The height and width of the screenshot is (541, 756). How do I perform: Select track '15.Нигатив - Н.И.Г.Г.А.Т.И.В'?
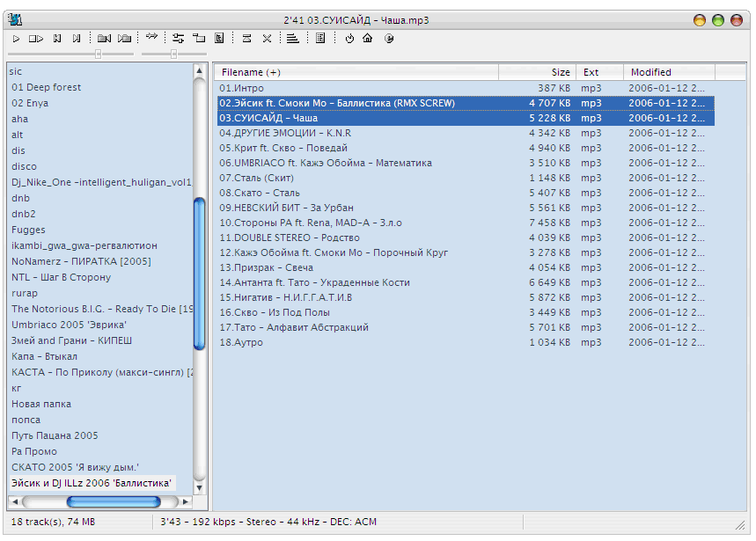(x=466, y=297)
